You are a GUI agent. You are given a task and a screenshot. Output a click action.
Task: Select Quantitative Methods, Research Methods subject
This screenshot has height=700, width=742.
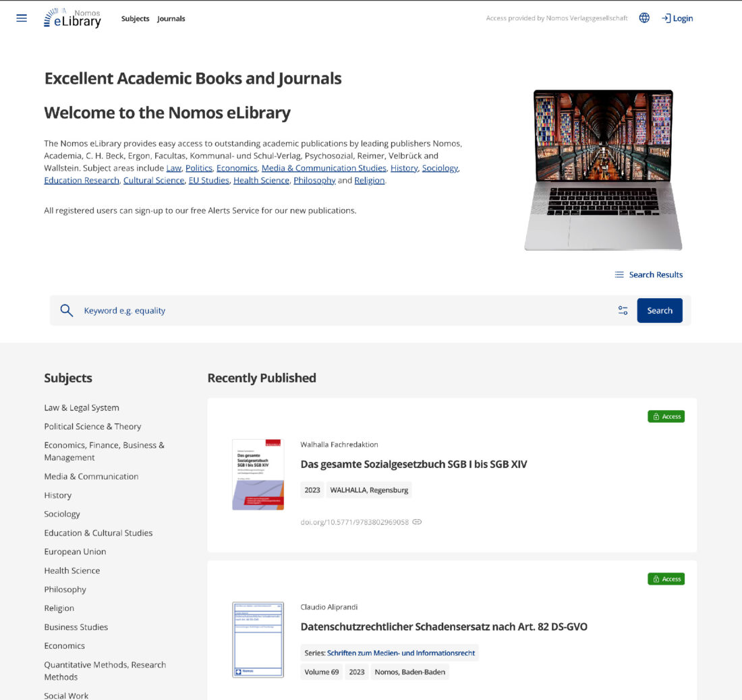coord(105,671)
